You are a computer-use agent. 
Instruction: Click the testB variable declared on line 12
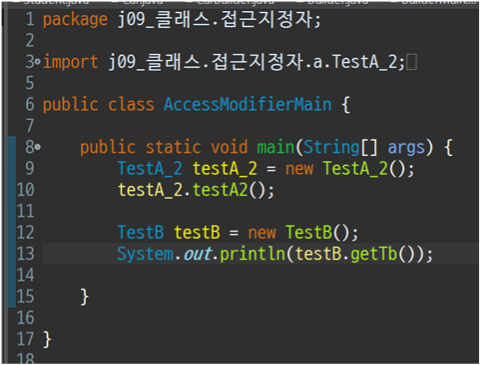tap(197, 232)
